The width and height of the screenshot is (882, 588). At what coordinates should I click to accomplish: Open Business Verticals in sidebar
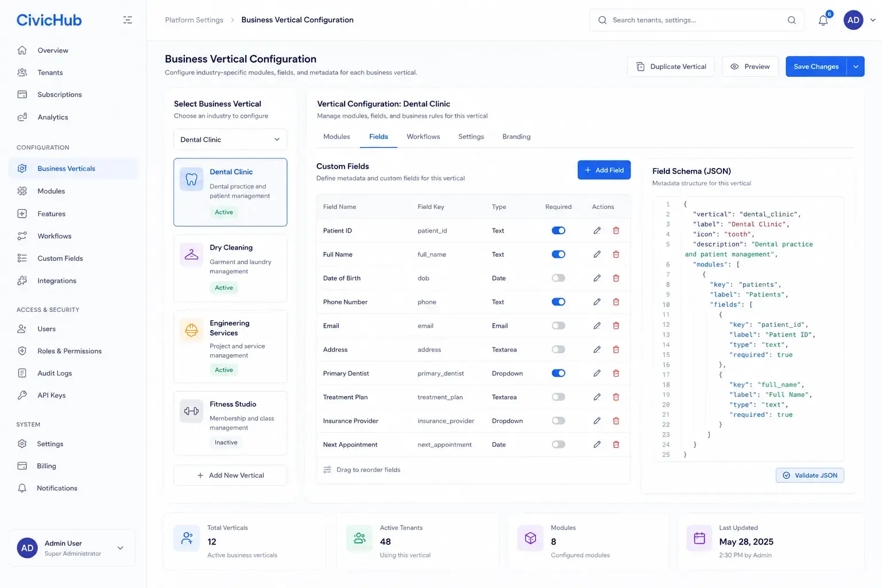73,168
